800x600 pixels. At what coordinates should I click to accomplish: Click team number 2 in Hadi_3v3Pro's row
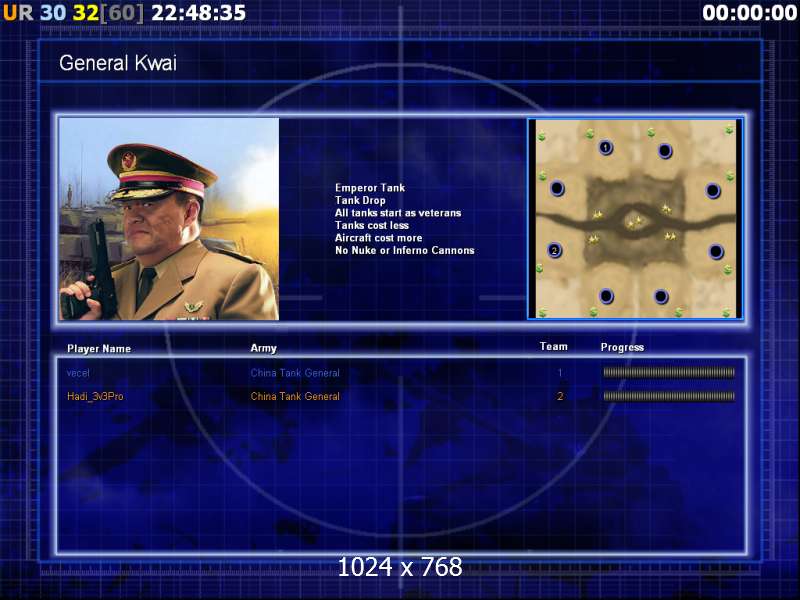[x=560, y=396]
